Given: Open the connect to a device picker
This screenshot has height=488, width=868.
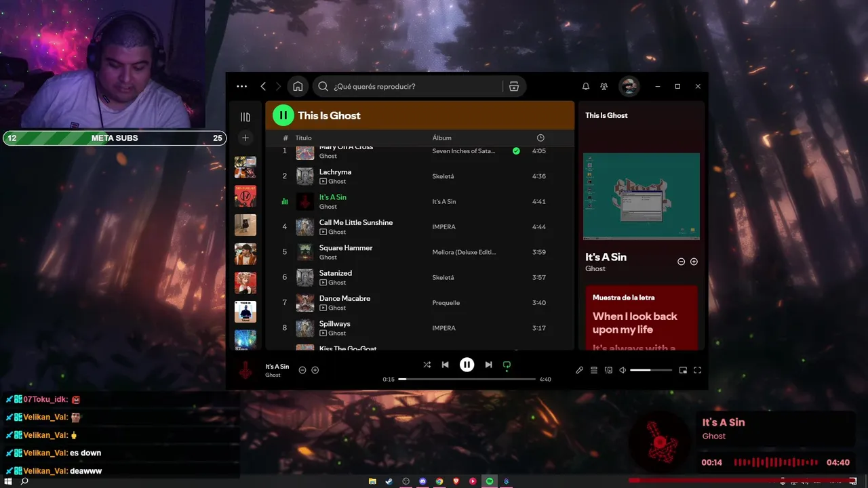Looking at the screenshot, I should (608, 370).
